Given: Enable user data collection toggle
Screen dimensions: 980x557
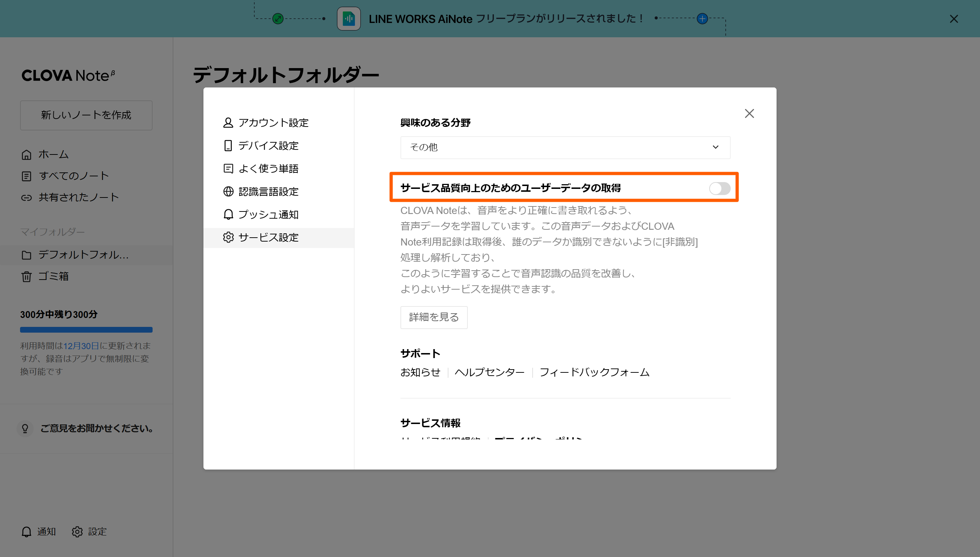Looking at the screenshot, I should tap(719, 188).
